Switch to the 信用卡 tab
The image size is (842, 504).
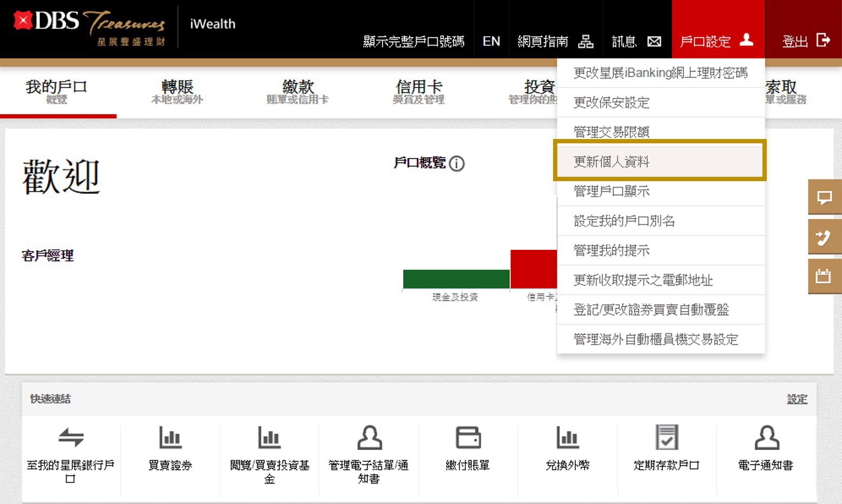[419, 91]
